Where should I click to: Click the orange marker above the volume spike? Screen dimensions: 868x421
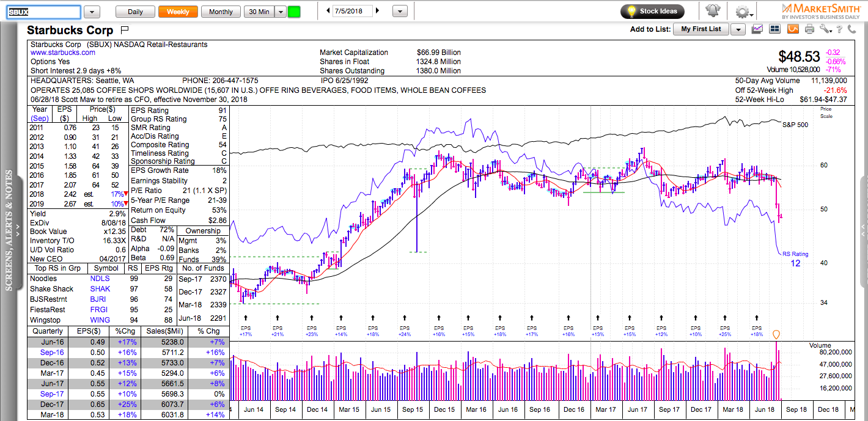pyautogui.click(x=776, y=334)
